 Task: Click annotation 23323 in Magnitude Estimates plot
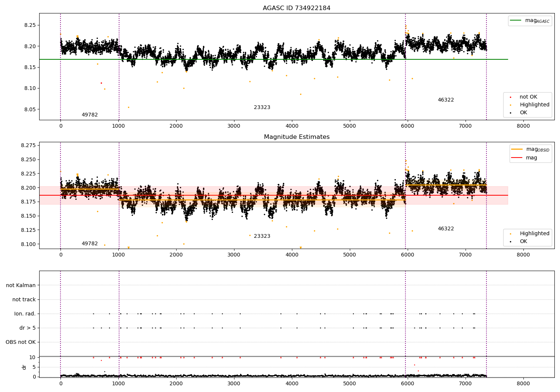click(x=262, y=236)
